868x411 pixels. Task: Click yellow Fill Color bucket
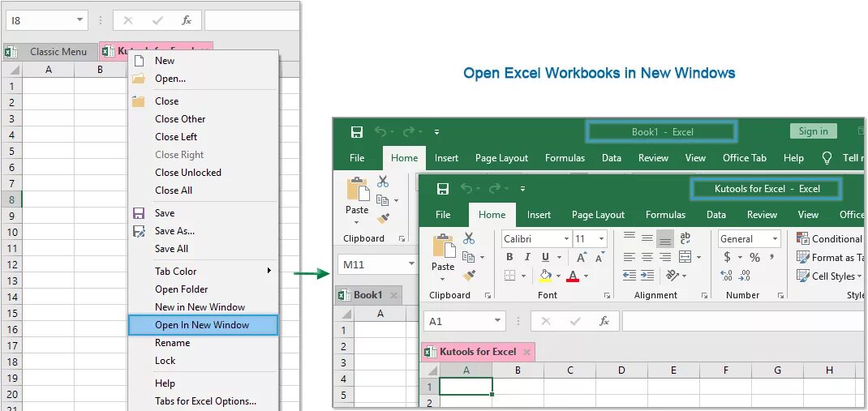pos(545,276)
